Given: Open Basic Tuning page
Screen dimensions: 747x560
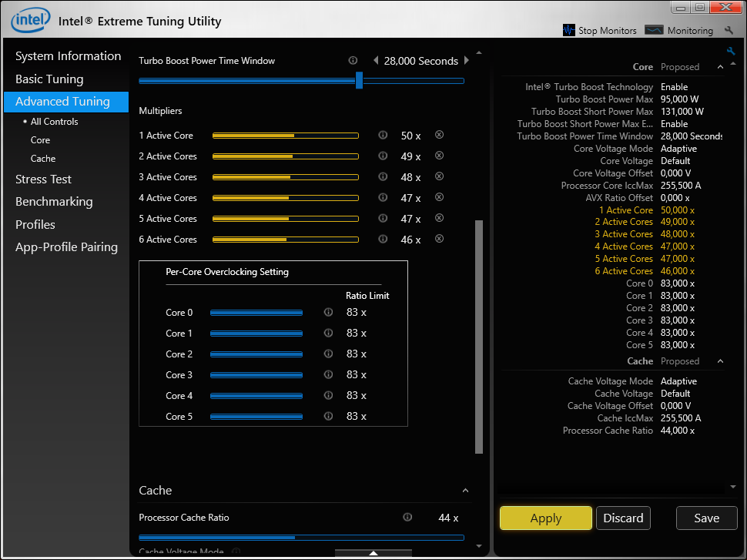Looking at the screenshot, I should point(49,79).
